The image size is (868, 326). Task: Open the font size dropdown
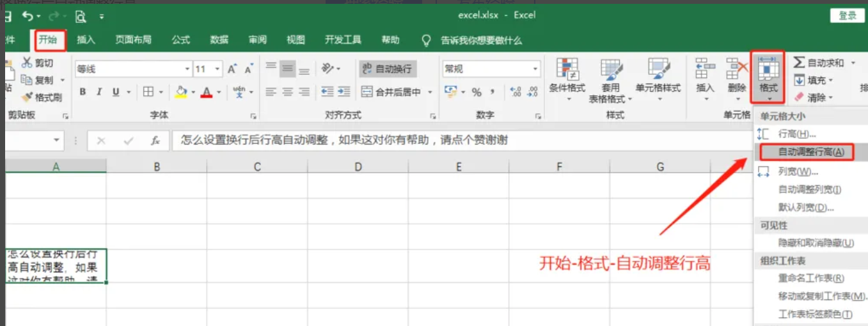point(218,69)
